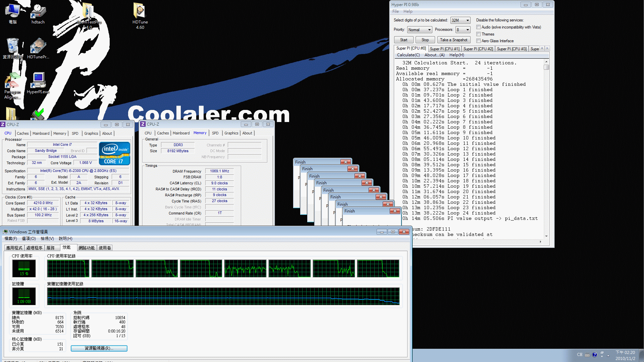The height and width of the screenshot is (362, 644).
Task: Open the File menu in Hyper PI
Action: point(395,11)
